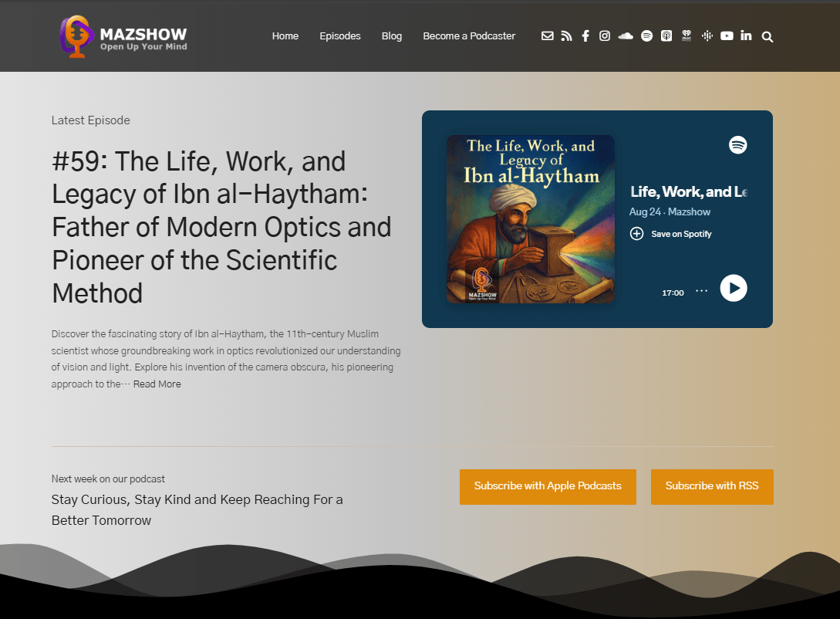Open the YouTube icon in header

pos(727,36)
